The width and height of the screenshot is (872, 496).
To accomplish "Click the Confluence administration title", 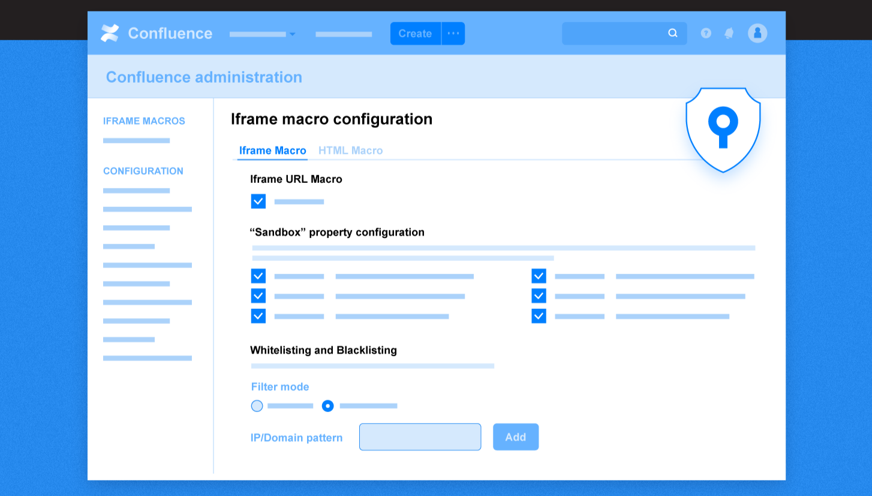I will 204,77.
